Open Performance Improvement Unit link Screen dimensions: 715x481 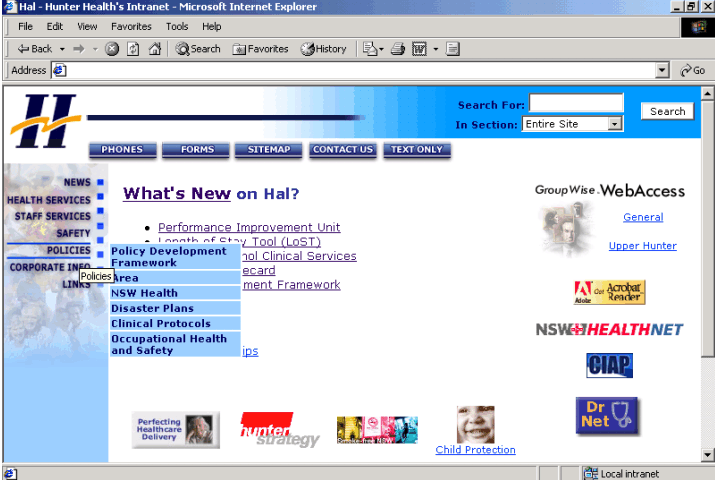tap(249, 227)
